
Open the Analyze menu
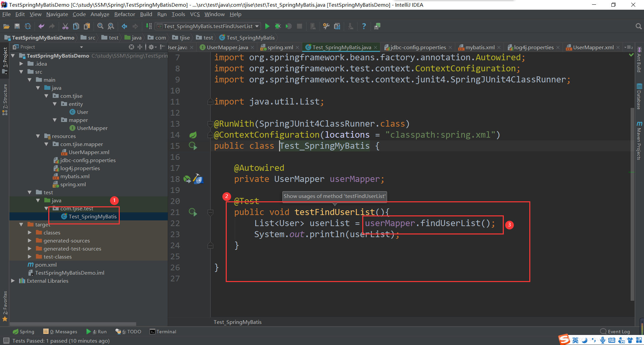tap(100, 14)
